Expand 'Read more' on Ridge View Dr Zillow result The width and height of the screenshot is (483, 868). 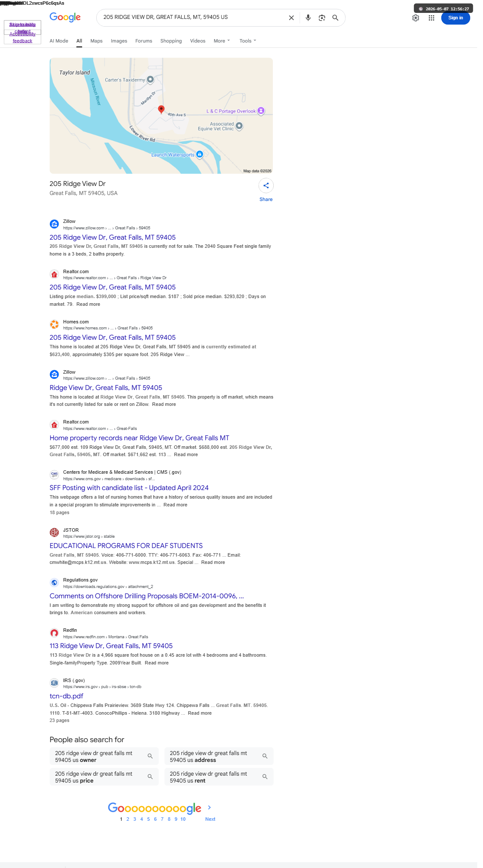pyautogui.click(x=164, y=404)
